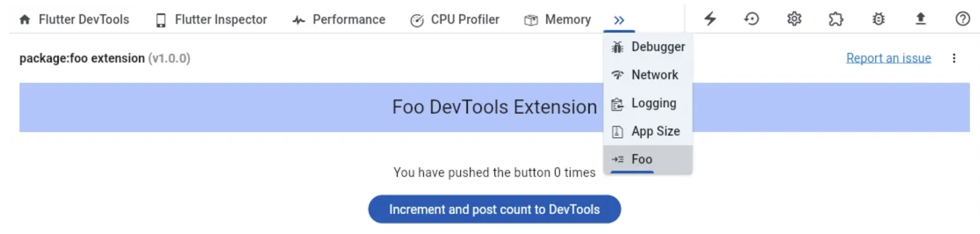The height and width of the screenshot is (234, 980).
Task: Click Increment and post count to DevTools
Action: point(493,209)
